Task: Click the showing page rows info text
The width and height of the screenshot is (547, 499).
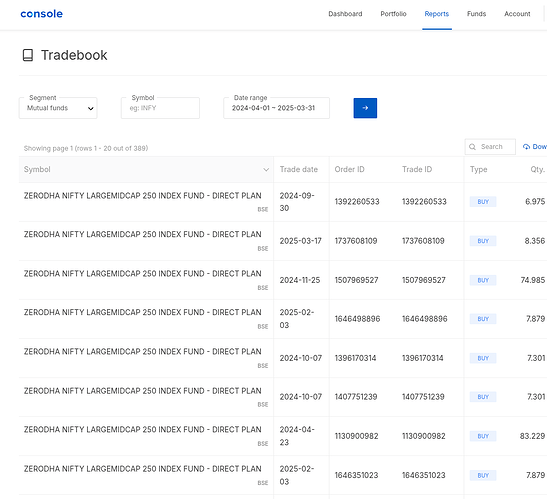Action: point(86,149)
